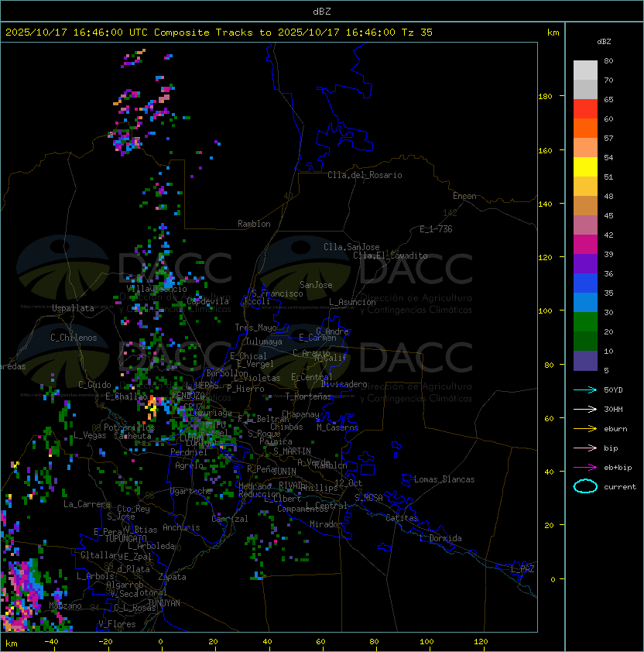Click the 'S_Francisco' place label

(277, 293)
